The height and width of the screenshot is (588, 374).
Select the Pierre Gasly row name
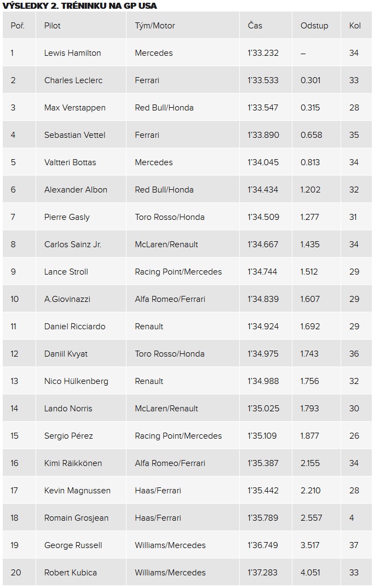[67, 217]
